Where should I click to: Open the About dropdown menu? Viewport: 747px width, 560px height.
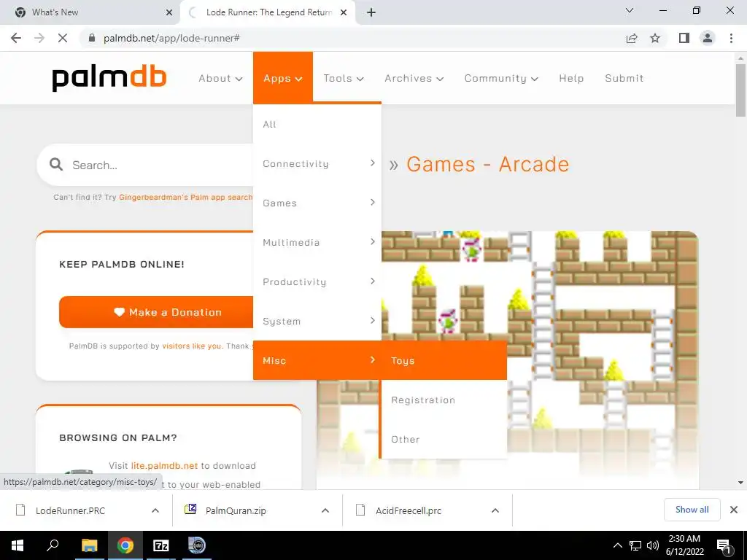pyautogui.click(x=220, y=78)
